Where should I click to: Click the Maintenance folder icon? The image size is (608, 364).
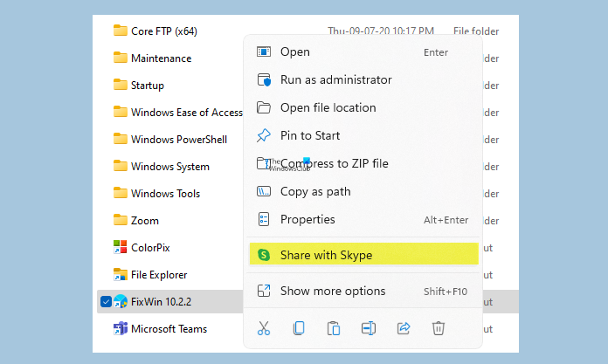coord(121,58)
